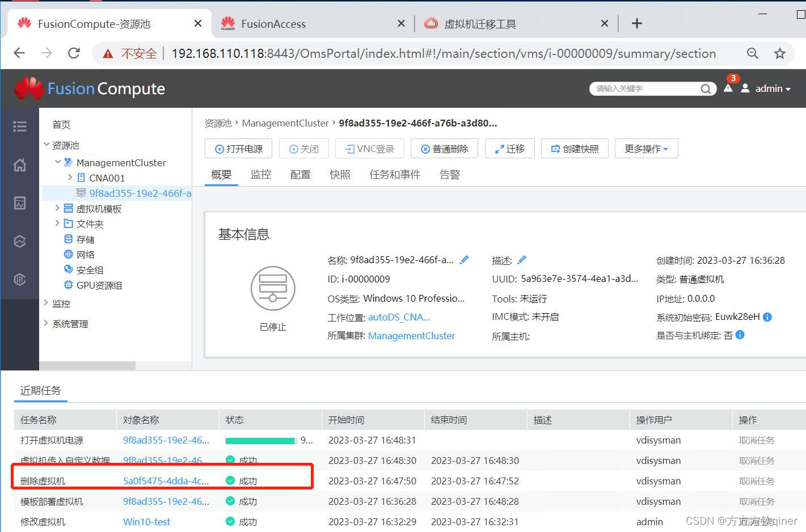Open the admin account dropdown
The height and width of the screenshot is (532, 806).
click(x=773, y=88)
